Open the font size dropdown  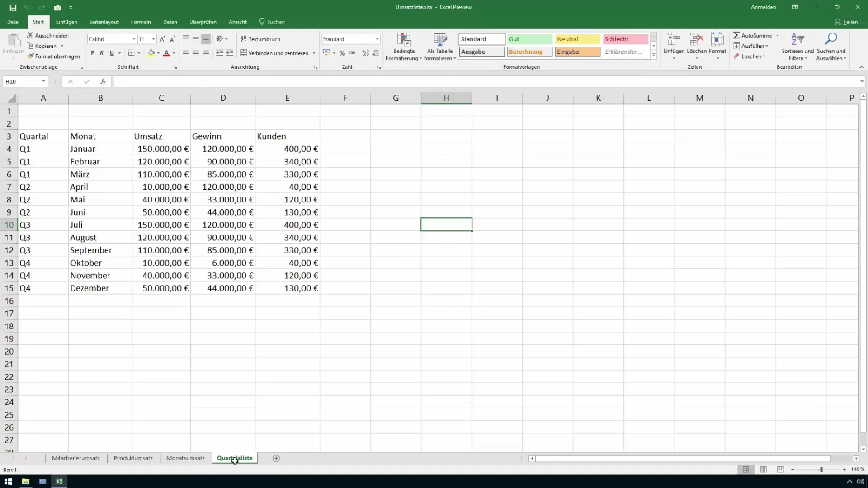click(154, 39)
